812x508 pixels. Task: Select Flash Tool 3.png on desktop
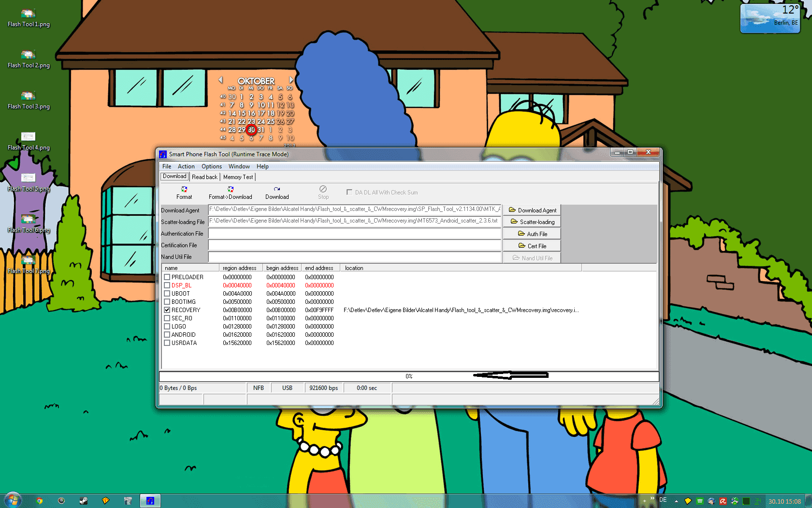(29, 100)
